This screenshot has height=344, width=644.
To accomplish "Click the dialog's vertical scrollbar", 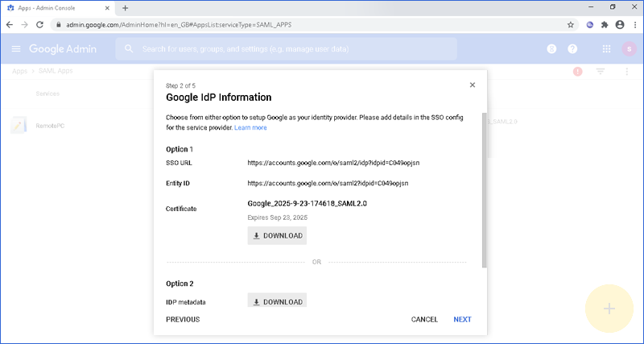I will point(483,189).
